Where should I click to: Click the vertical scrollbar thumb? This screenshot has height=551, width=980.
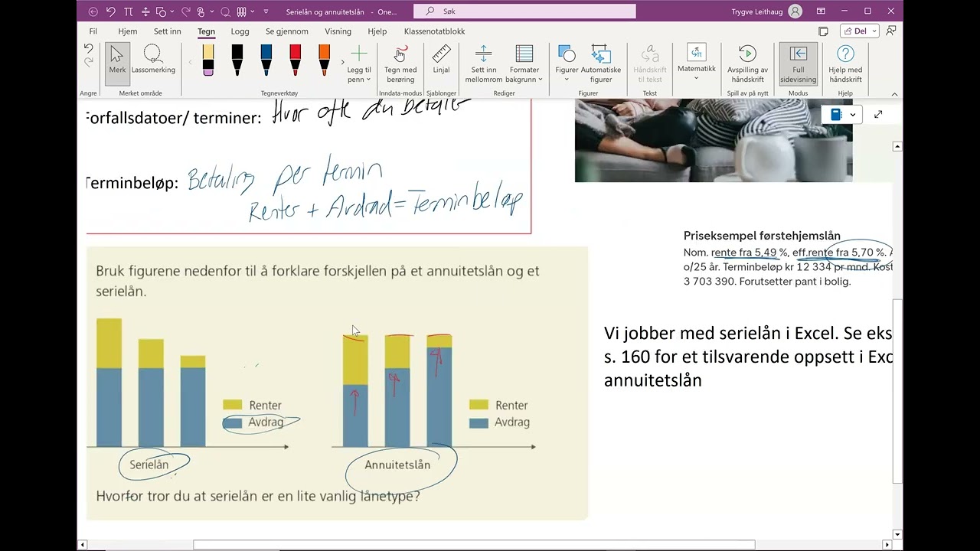pyautogui.click(x=898, y=391)
